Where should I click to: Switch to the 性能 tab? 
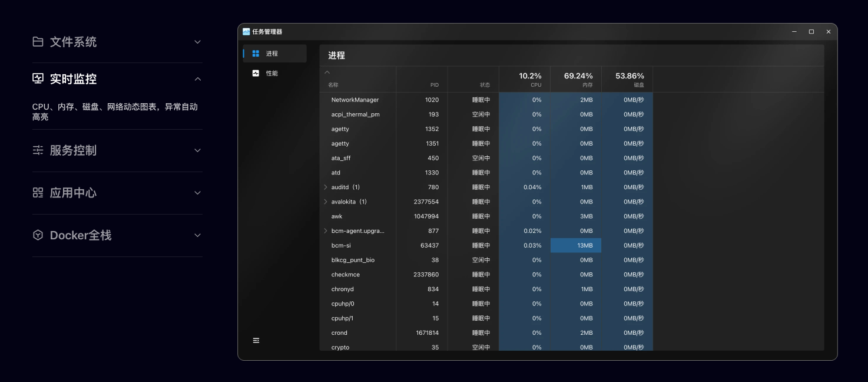[271, 74]
